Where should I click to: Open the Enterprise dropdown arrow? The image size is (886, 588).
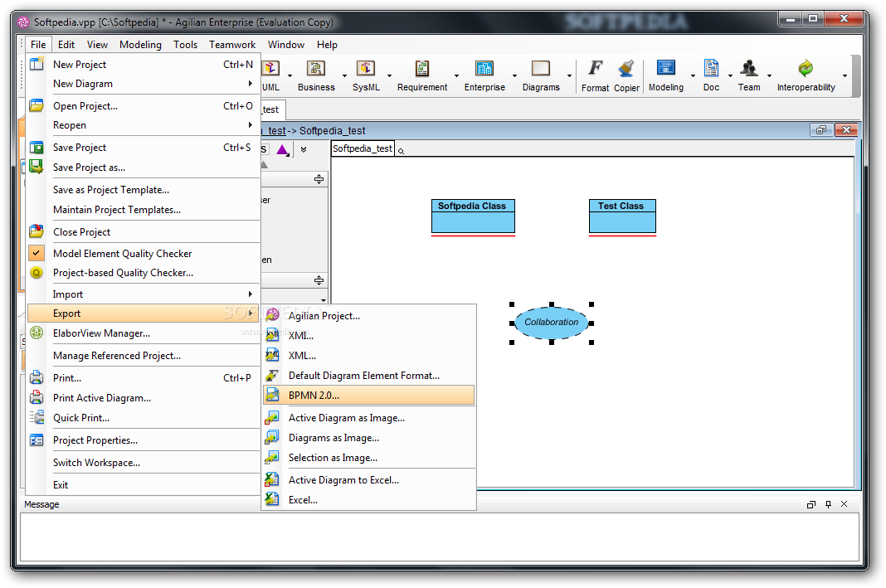coord(515,75)
